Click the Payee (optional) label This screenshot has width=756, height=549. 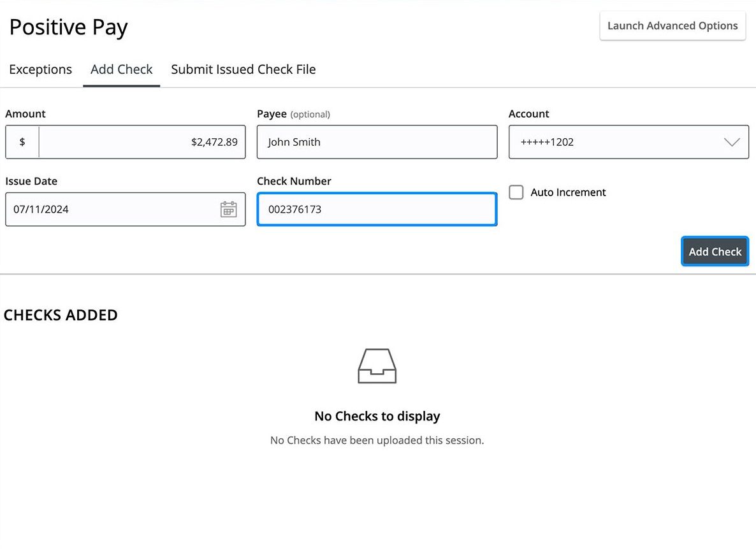(x=294, y=114)
